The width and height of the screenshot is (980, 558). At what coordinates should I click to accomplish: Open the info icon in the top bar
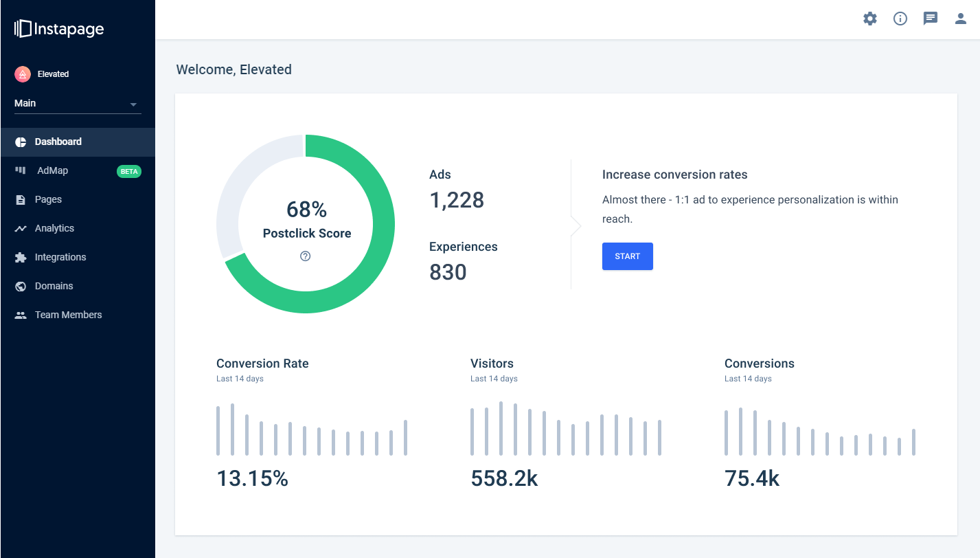pyautogui.click(x=900, y=19)
